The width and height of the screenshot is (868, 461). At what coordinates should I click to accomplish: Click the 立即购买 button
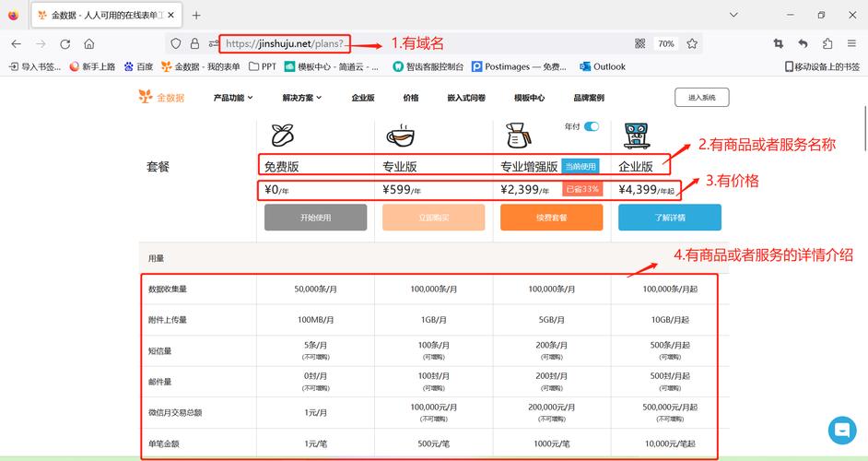pyautogui.click(x=433, y=218)
